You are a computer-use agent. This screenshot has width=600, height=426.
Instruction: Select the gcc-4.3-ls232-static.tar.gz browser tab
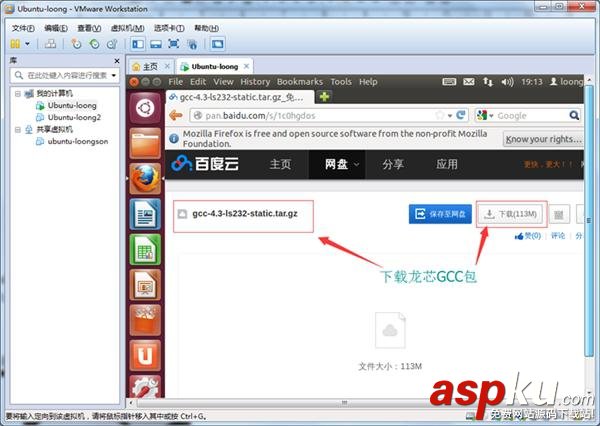pyautogui.click(x=240, y=97)
